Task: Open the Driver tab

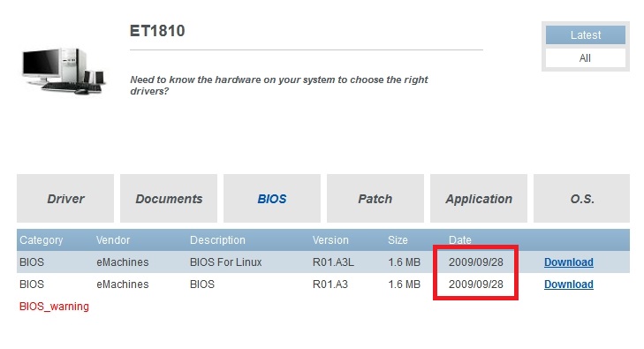Action: [x=65, y=198]
